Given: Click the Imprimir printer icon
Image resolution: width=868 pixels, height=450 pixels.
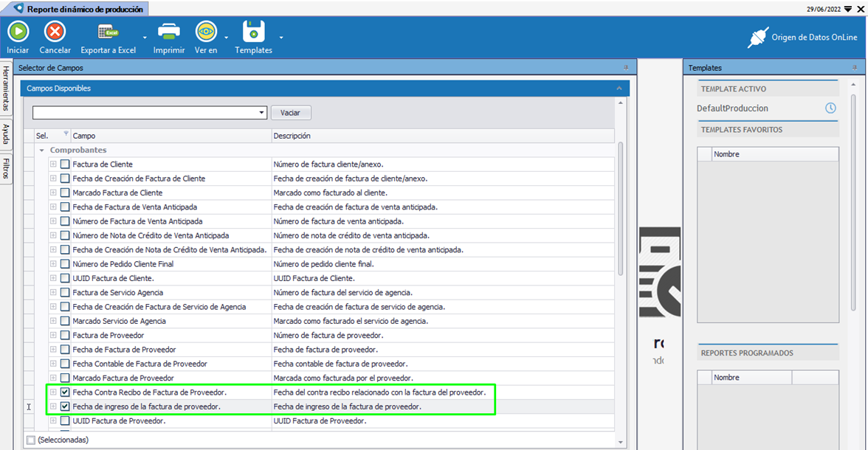Looking at the screenshot, I should pyautogui.click(x=169, y=32).
